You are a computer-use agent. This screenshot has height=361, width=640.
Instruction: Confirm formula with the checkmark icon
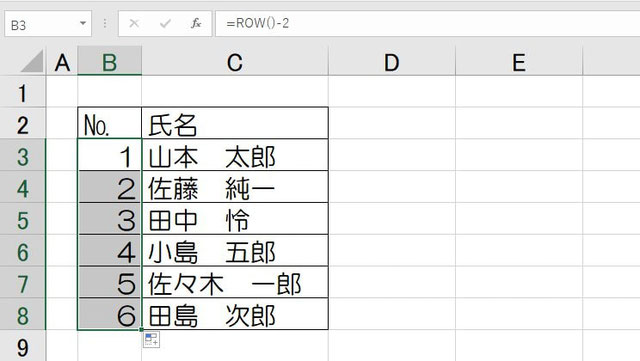[x=165, y=24]
